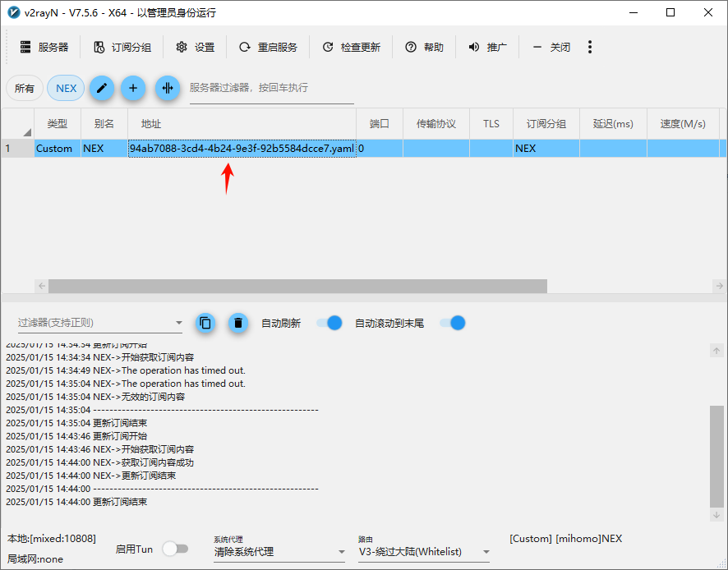Click the copy log icon button
The image size is (728, 570).
click(205, 323)
